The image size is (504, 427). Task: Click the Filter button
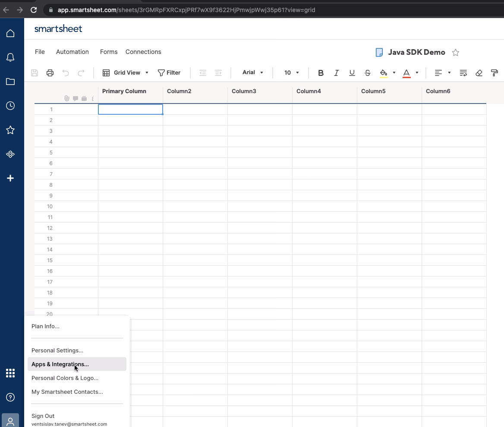(x=169, y=73)
